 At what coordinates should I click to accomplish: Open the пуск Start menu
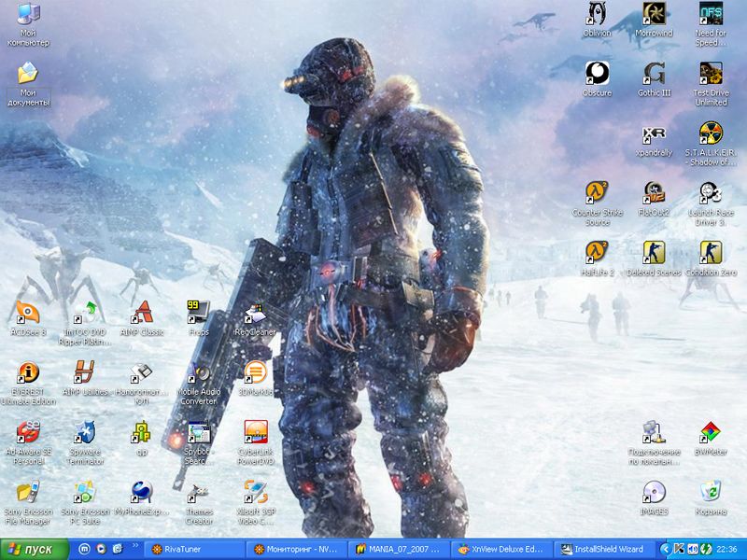point(35,550)
